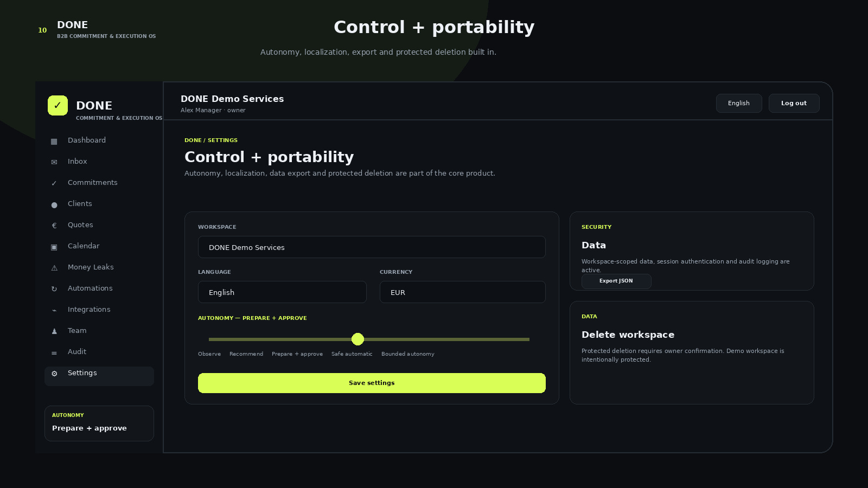Click the Automations refresh icon

point(54,289)
